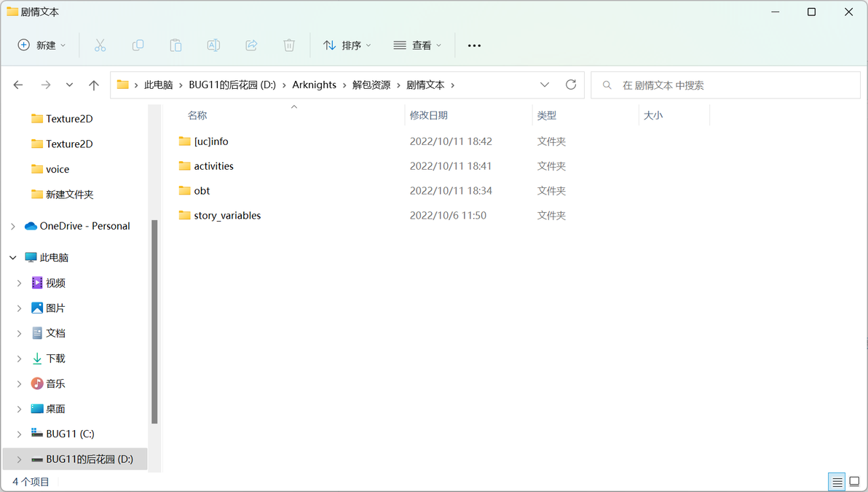Image resolution: width=868 pixels, height=492 pixels.
Task: Select the story_variables folder icon
Action: pyautogui.click(x=185, y=215)
